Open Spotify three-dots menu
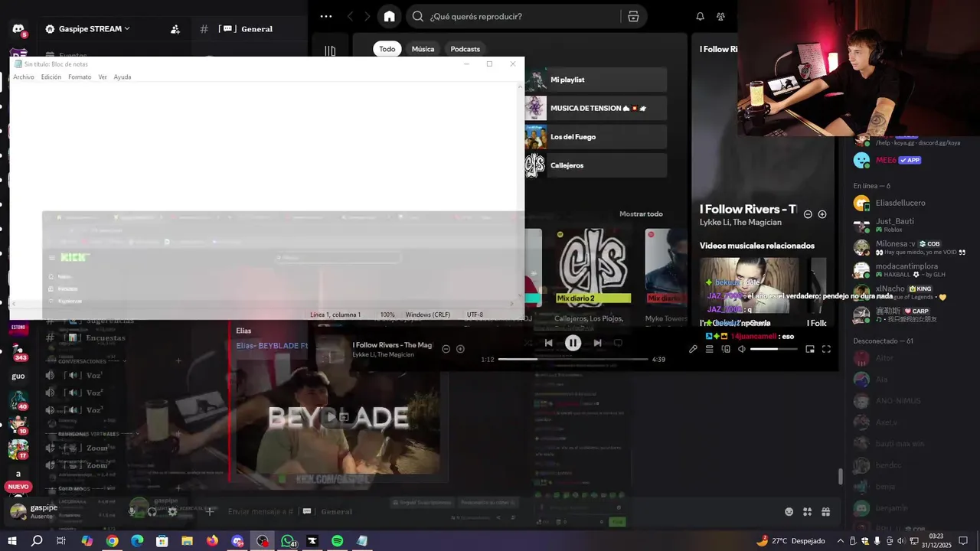980x551 pixels. [x=326, y=16]
